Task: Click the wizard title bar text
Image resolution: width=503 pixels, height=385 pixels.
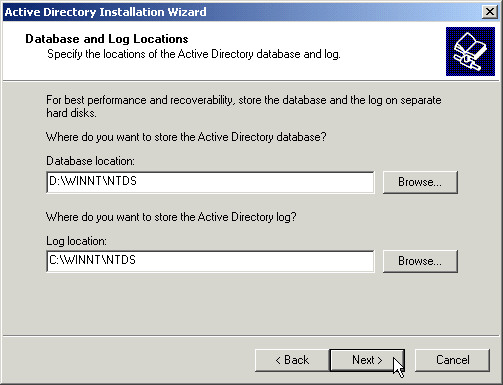Action: tap(106, 12)
